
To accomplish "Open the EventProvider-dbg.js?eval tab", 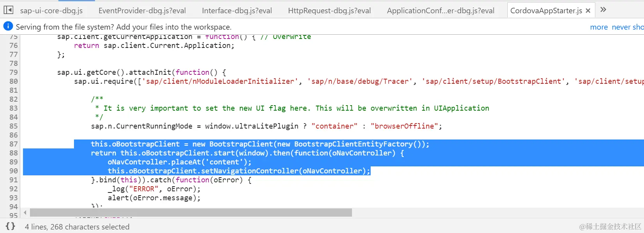I will 142,11.
